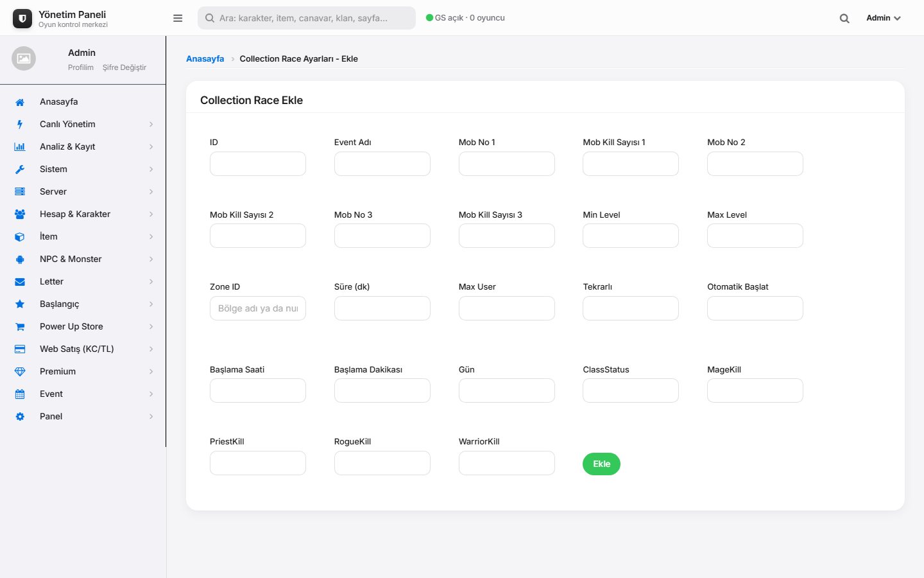Click the shield logo icon of Yönetim Paneli
This screenshot has height=578, width=924.
point(22,19)
